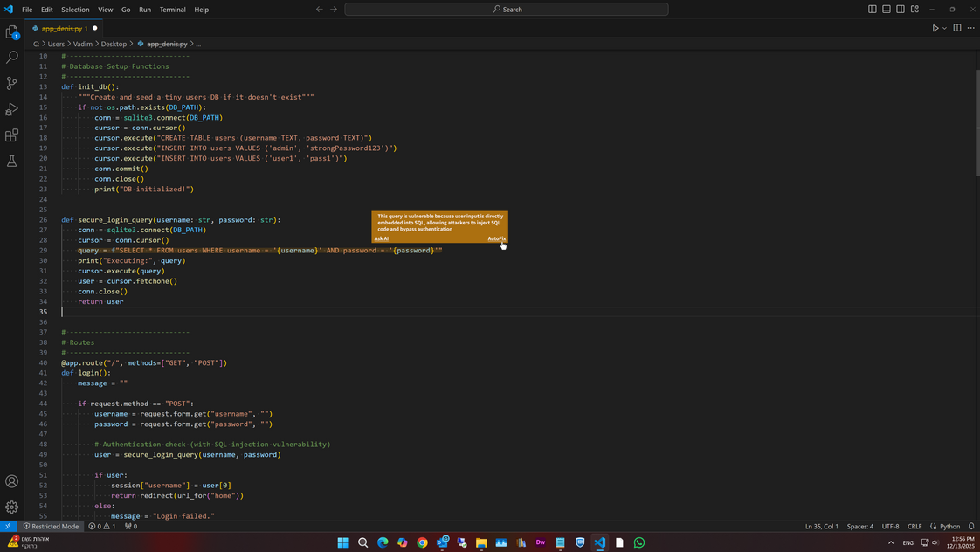The image size is (980, 552).
Task: Open the Search view in activity bar
Action: pyautogui.click(x=12, y=57)
